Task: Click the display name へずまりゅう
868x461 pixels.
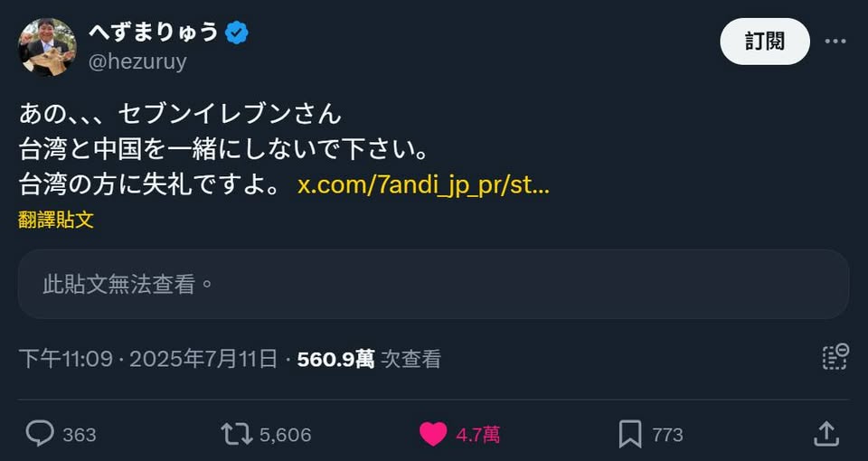Action: pyautogui.click(x=154, y=33)
